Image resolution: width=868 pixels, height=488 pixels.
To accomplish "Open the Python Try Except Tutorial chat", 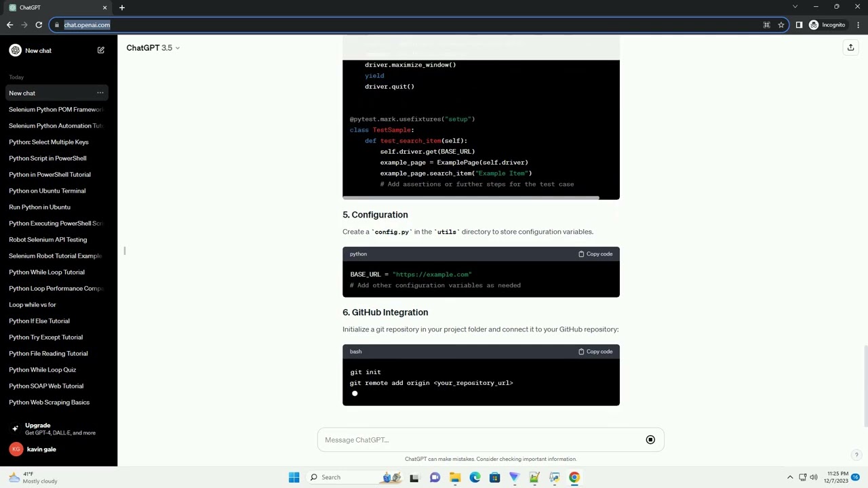I will pos(57,337).
